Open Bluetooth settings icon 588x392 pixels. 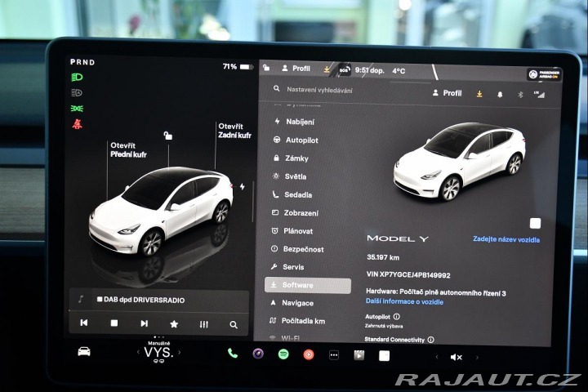[520, 95]
